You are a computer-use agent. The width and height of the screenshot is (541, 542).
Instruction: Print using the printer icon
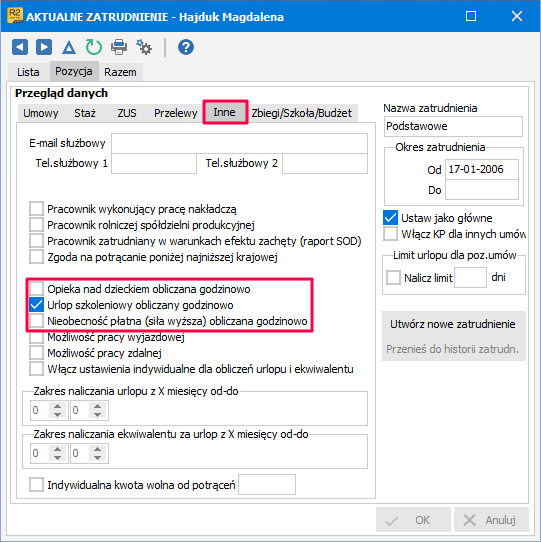click(119, 47)
